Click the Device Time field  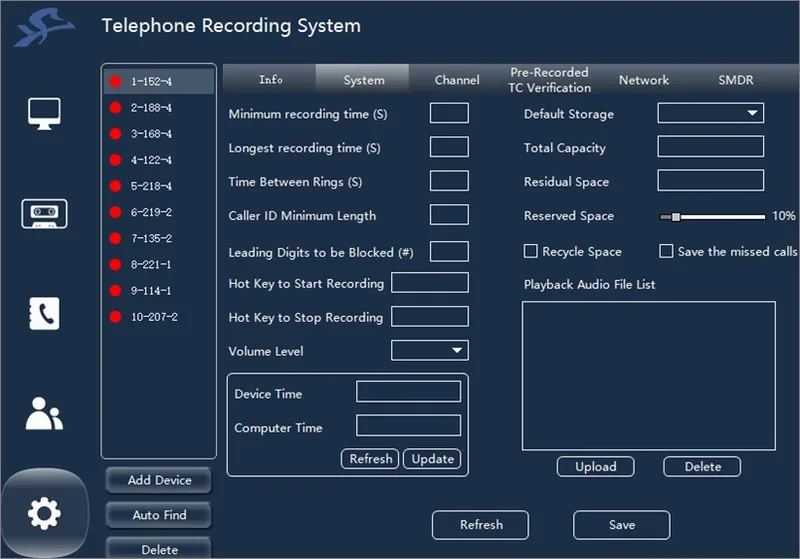click(x=408, y=392)
